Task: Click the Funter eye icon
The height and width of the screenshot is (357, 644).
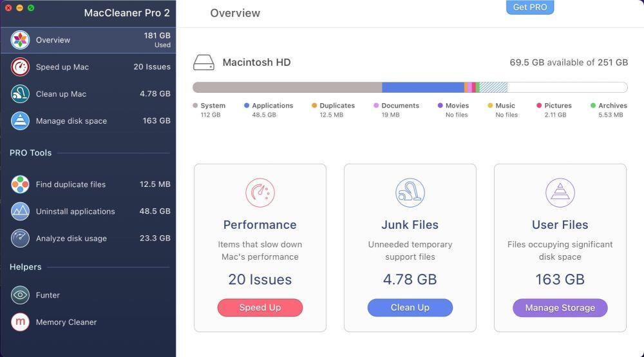Action: [20, 295]
